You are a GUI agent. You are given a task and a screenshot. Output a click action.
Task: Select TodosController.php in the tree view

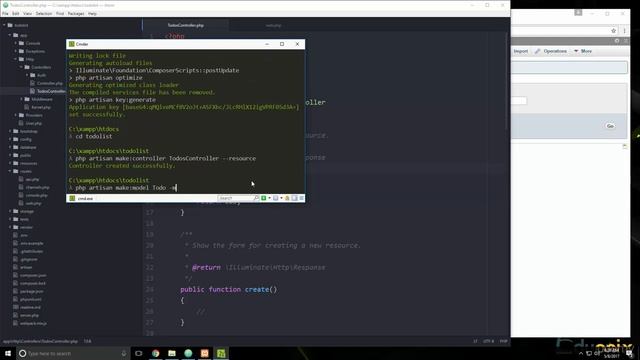51,91
